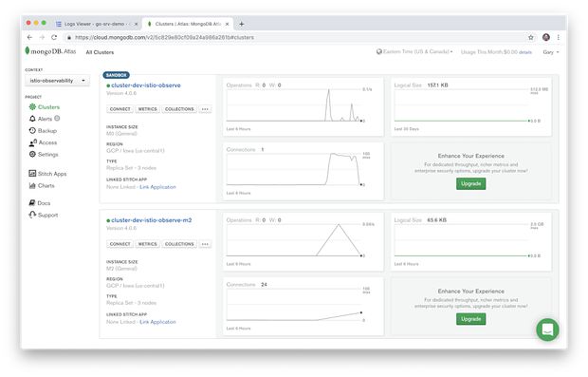
Task: Open more options for cluster-dev-istio-observe
Action: tap(205, 109)
